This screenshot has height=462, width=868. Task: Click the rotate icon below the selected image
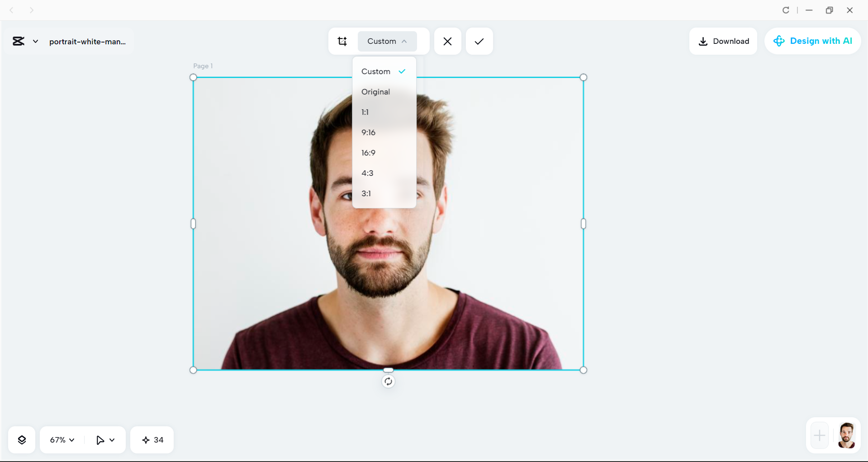pyautogui.click(x=388, y=381)
